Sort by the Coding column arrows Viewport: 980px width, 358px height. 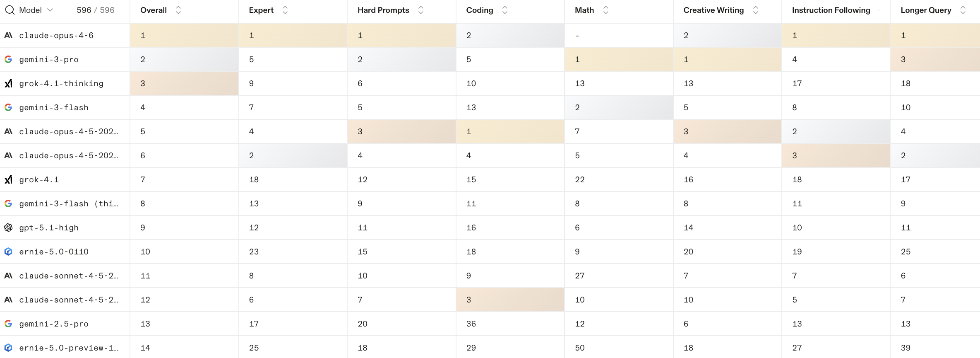coord(505,10)
